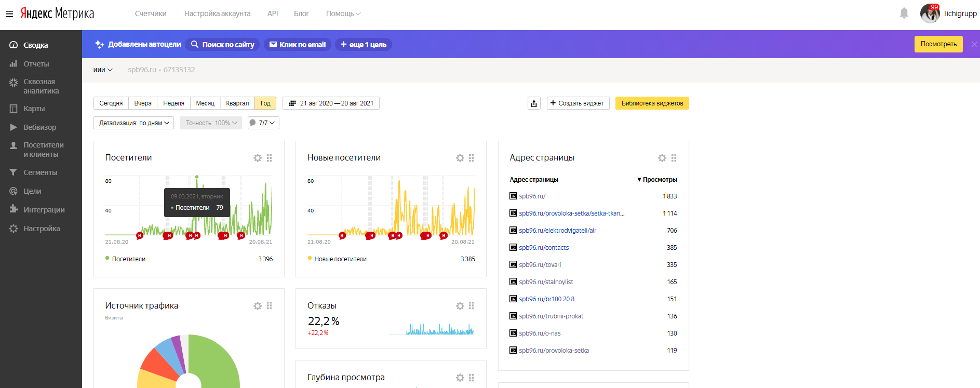980x388 pixels.
Task: Click the green Посетители legend dot
Action: [107, 258]
